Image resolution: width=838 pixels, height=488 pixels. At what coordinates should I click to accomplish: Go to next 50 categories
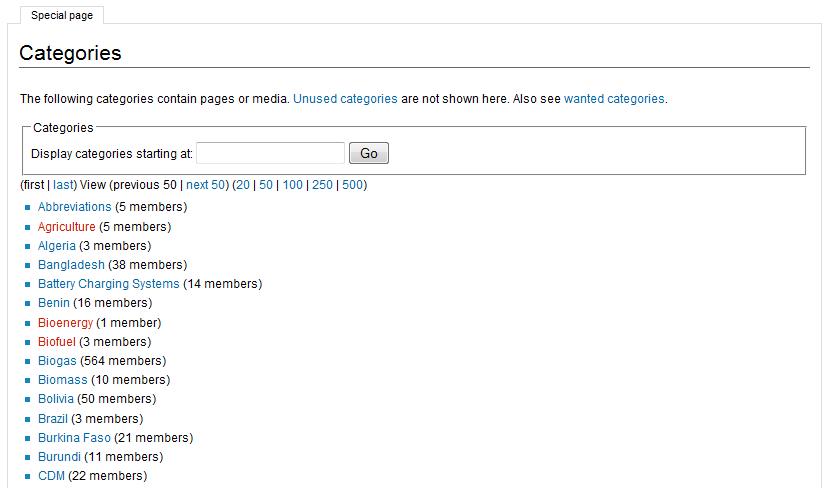coord(206,185)
